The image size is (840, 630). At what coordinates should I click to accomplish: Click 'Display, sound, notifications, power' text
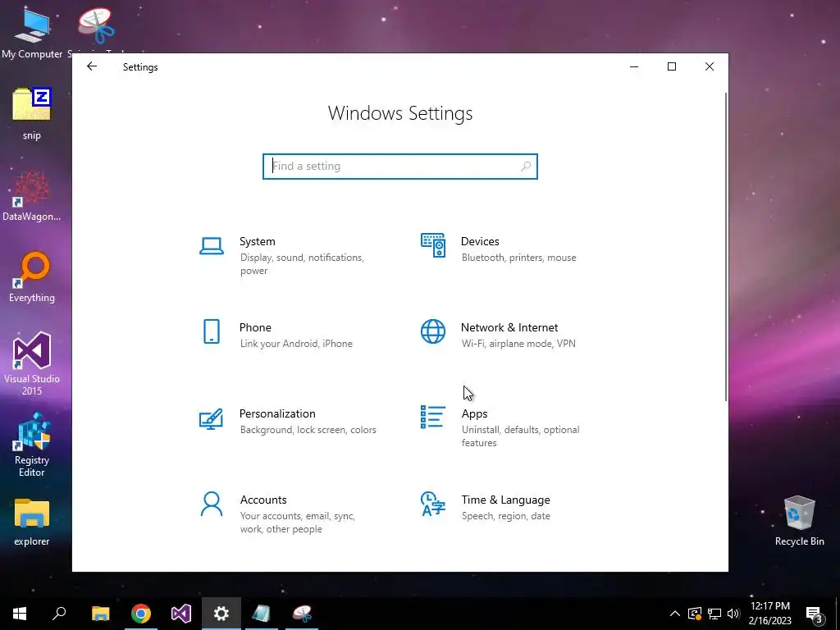302,264
